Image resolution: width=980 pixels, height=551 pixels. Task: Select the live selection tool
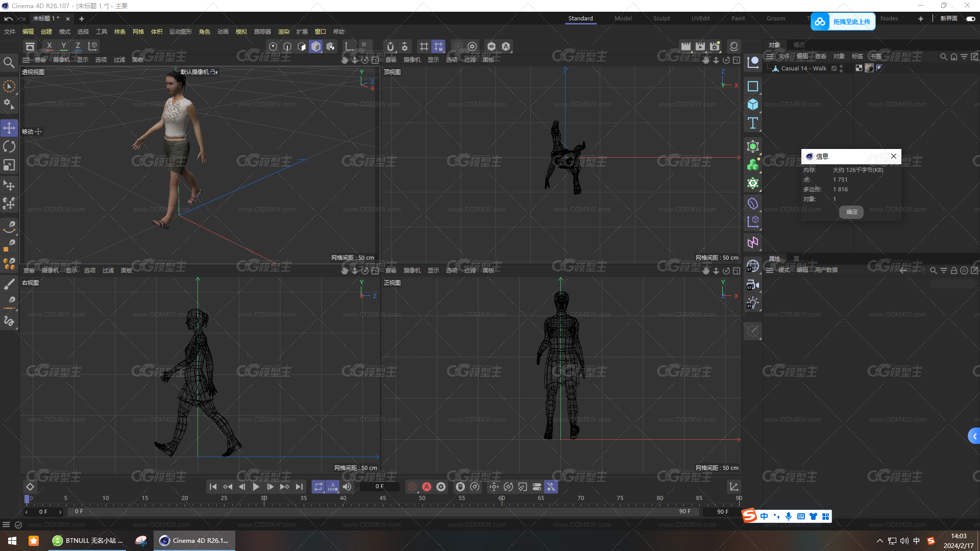pyautogui.click(x=9, y=86)
